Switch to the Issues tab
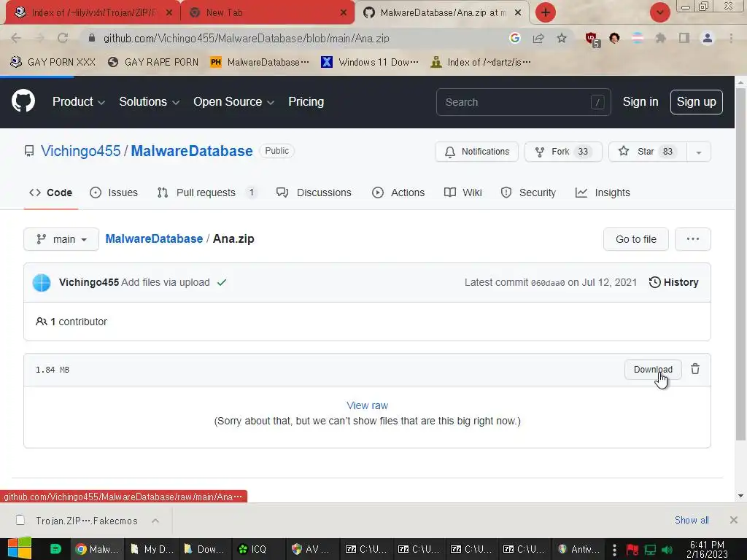This screenshot has width=747, height=560. (114, 192)
